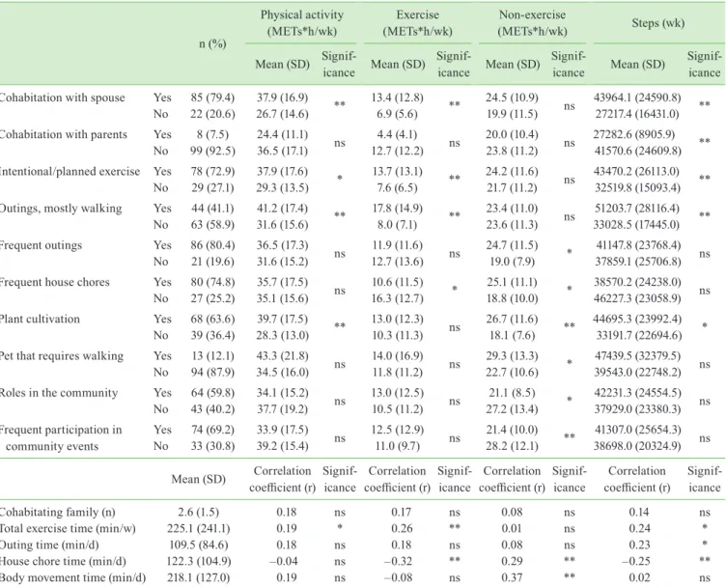726x588 pixels.
Task: Click the 'Cohabitating family (n)' label
Action: click(x=57, y=513)
